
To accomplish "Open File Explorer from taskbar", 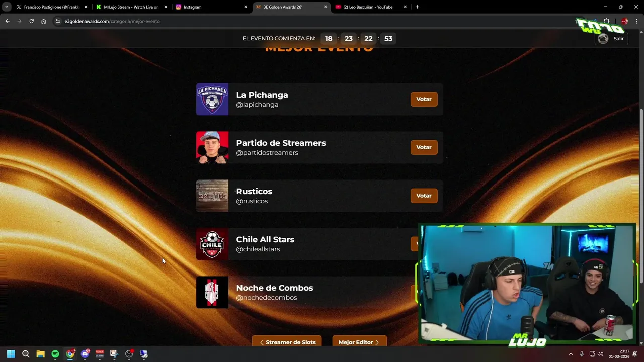I will click(40, 354).
